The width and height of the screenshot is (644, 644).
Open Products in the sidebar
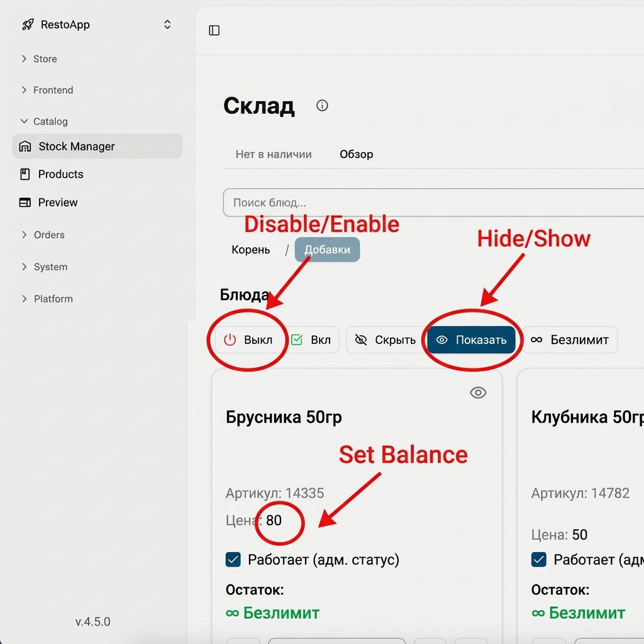tap(60, 174)
